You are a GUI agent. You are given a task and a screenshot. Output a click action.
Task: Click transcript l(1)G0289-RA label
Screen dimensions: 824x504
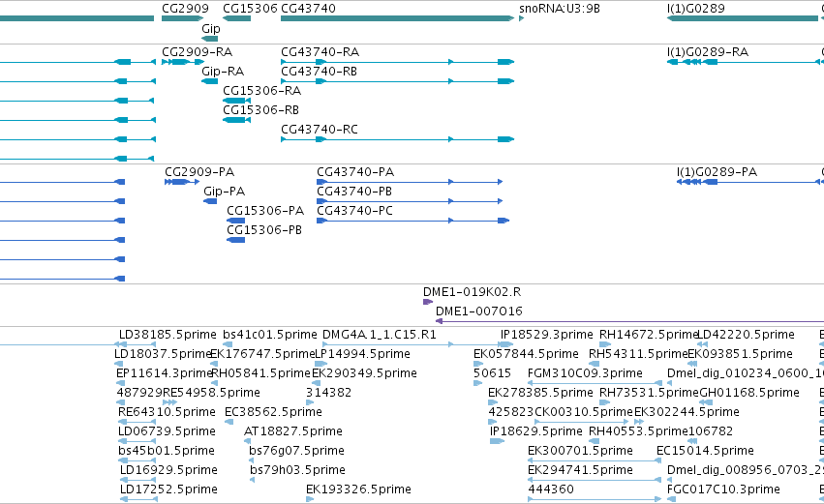tap(708, 52)
